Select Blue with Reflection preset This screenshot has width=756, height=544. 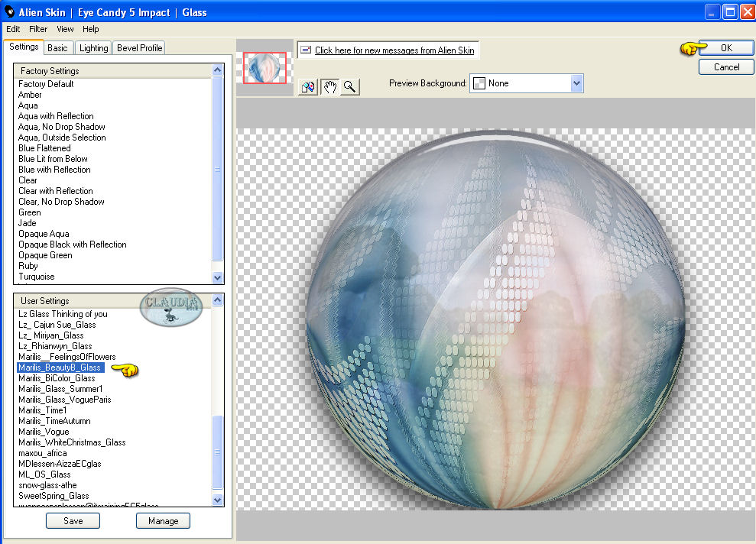[x=54, y=170]
